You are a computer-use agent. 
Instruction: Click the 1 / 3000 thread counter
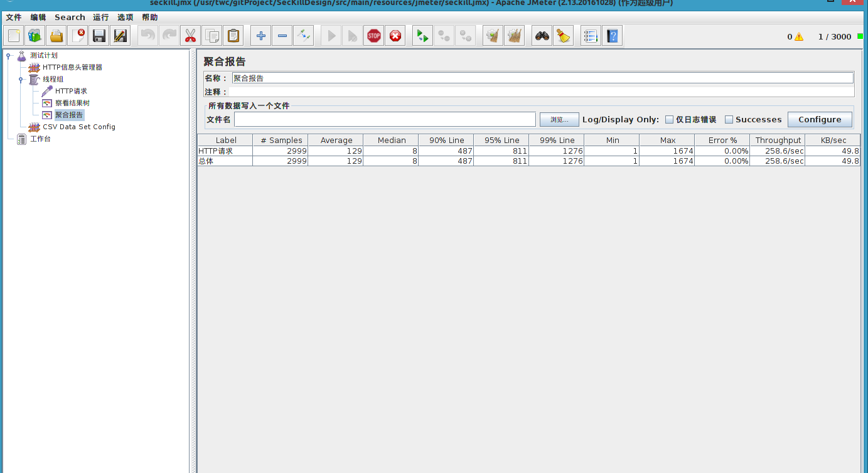coord(835,36)
